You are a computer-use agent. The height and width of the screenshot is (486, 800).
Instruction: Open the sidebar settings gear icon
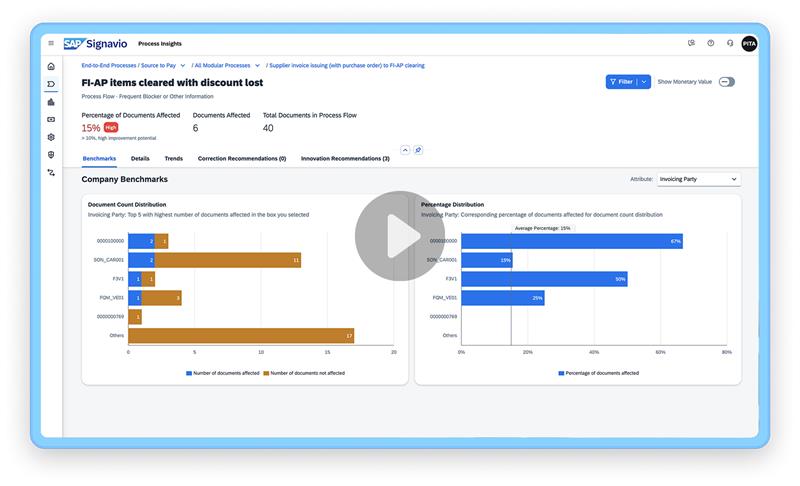click(x=51, y=137)
